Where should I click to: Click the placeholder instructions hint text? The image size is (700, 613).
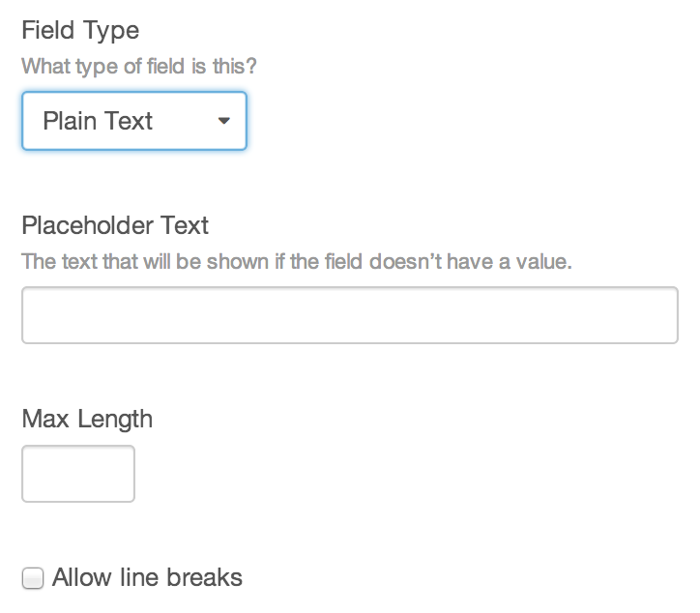(297, 262)
